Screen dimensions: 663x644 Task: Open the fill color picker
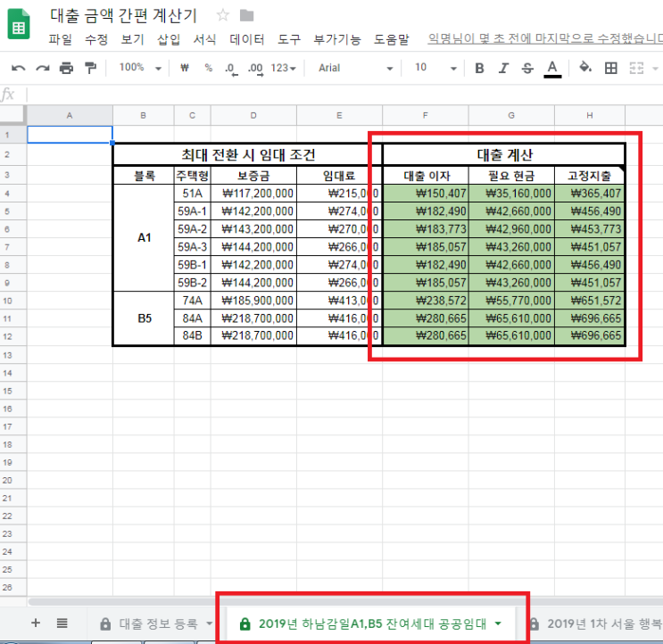click(585, 68)
